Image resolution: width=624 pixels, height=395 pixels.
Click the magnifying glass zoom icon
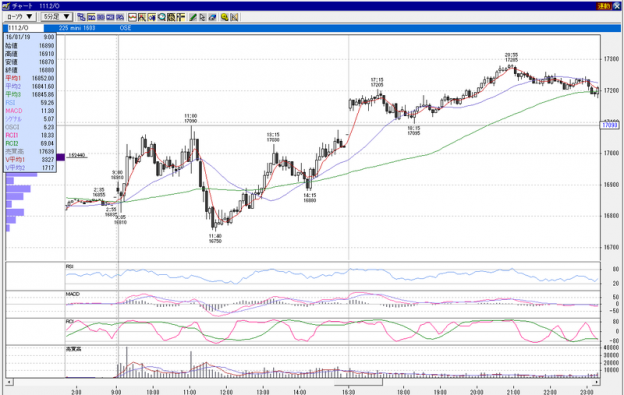coord(162,17)
